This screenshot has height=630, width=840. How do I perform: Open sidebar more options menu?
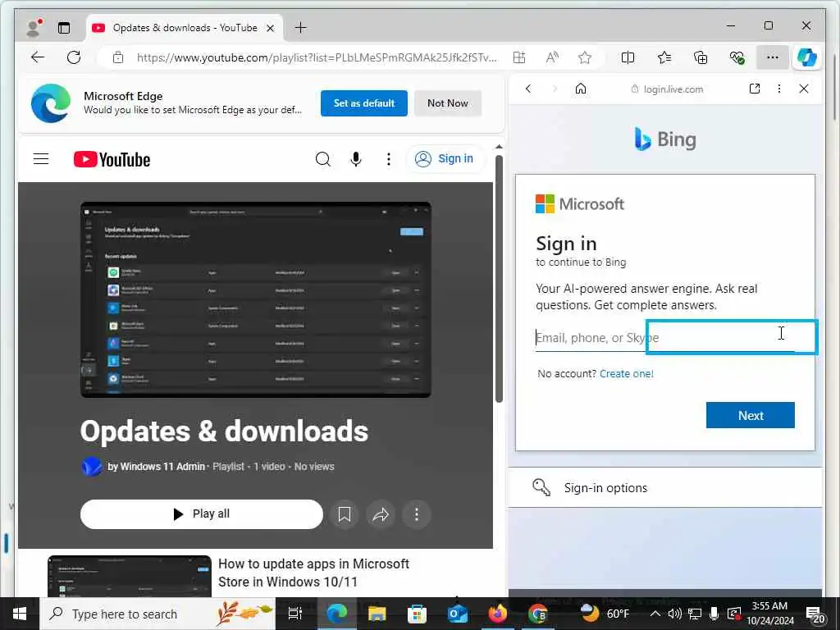[779, 89]
